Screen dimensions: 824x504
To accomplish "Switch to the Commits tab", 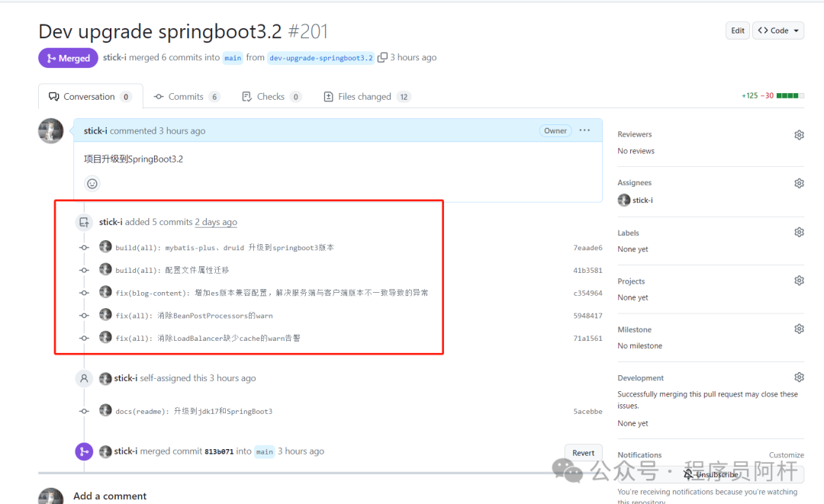I will point(186,96).
